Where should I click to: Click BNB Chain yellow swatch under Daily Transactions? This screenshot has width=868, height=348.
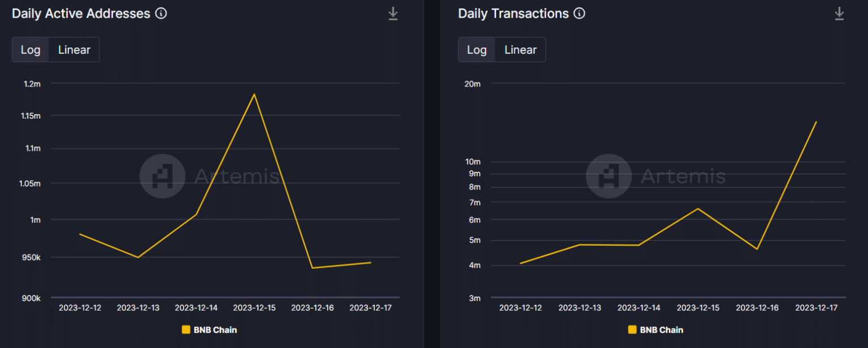632,330
